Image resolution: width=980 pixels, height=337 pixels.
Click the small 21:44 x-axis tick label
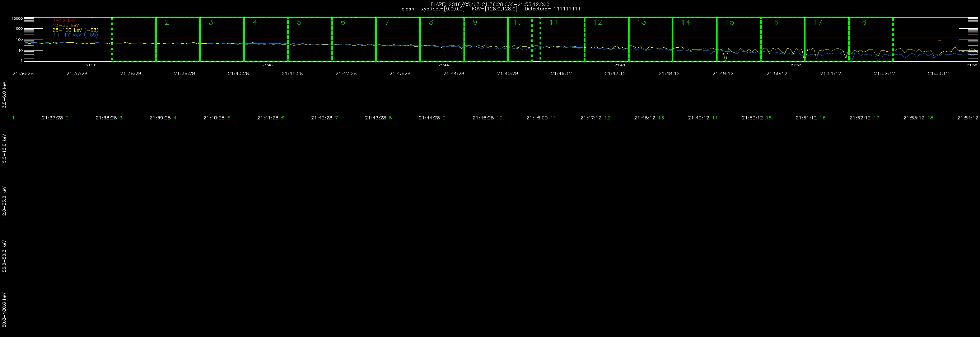444,65
